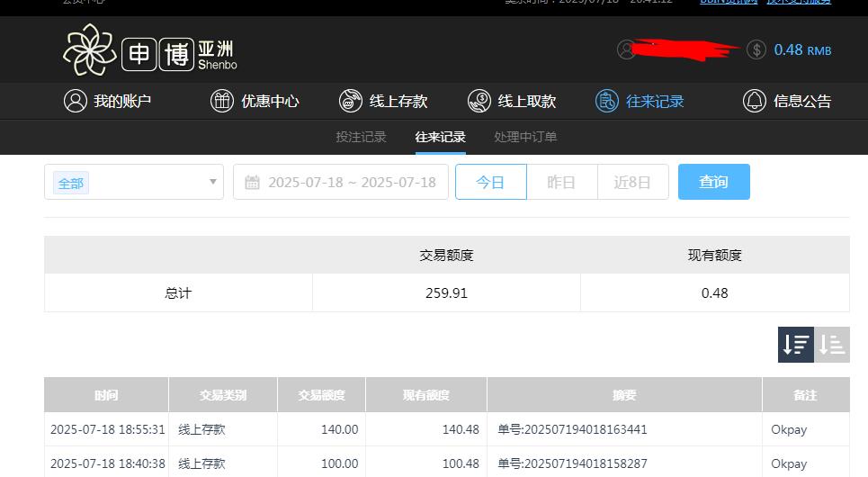Click amount 140.00

point(340,429)
